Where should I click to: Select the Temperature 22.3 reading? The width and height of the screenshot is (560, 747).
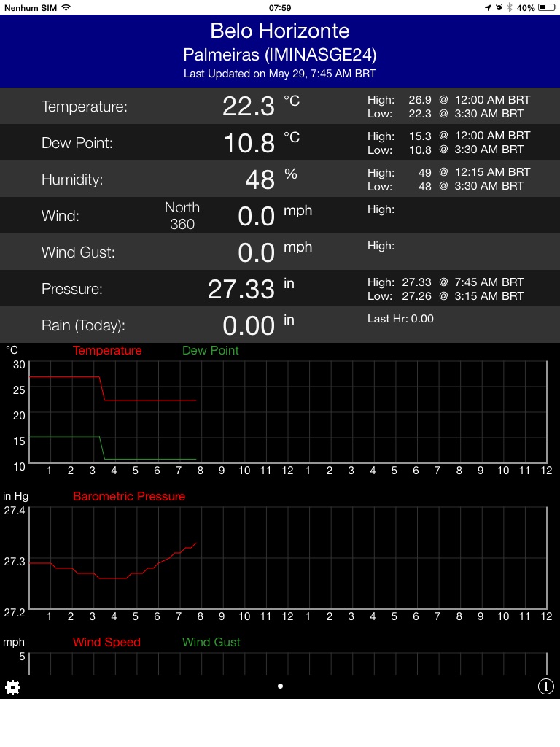click(x=249, y=107)
